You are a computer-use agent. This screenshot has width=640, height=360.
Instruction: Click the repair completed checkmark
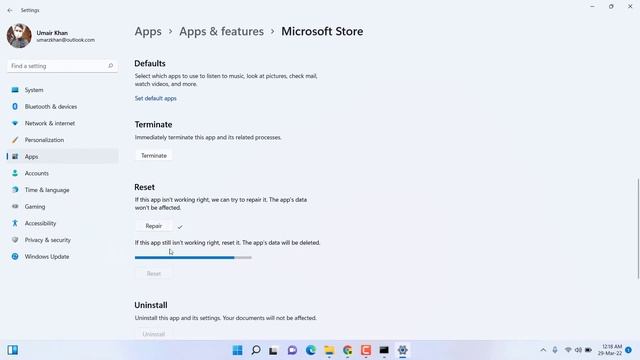(180, 227)
